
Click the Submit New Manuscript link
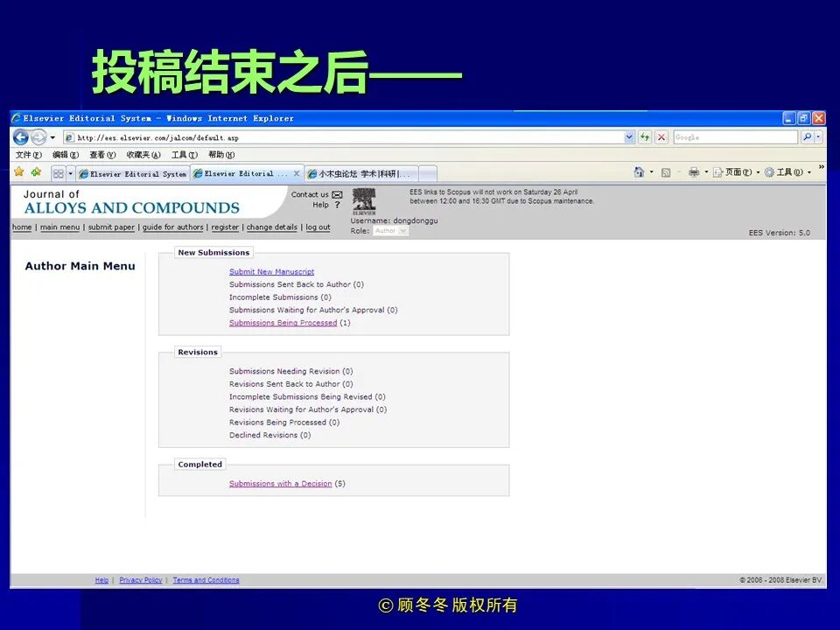point(271,271)
